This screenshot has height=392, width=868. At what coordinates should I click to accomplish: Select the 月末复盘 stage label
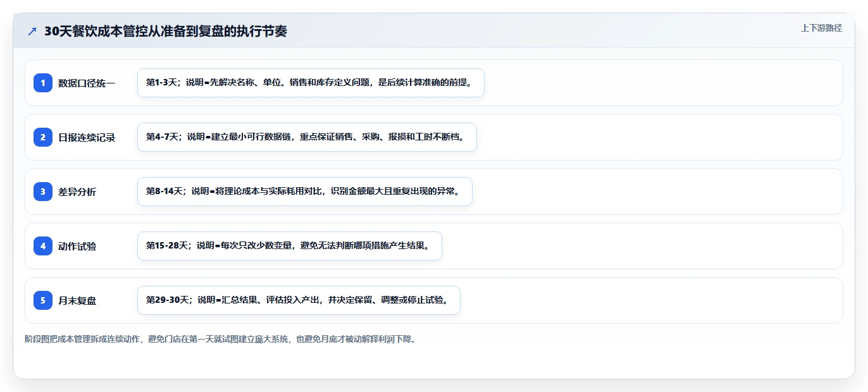(x=77, y=300)
